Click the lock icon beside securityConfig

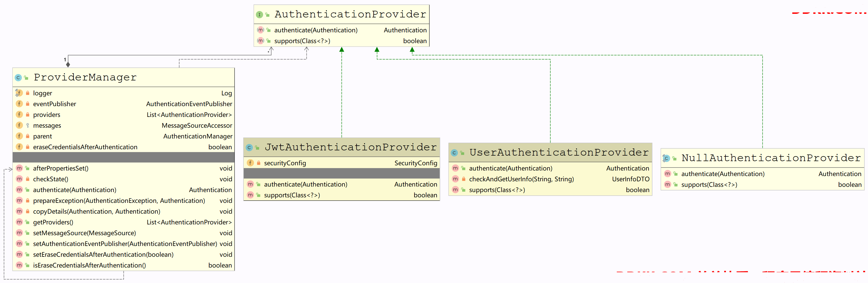point(258,163)
